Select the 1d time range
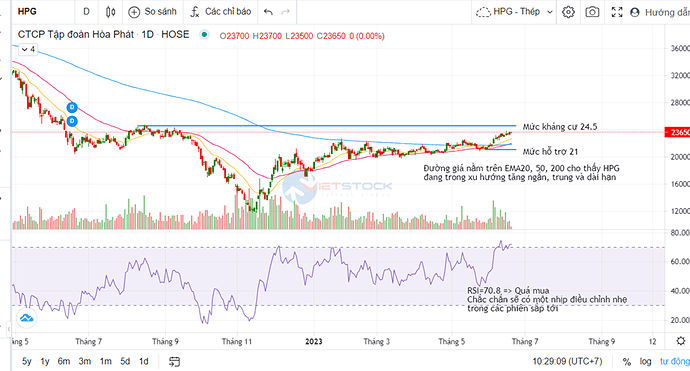The height and width of the screenshot is (371, 690). point(143,361)
